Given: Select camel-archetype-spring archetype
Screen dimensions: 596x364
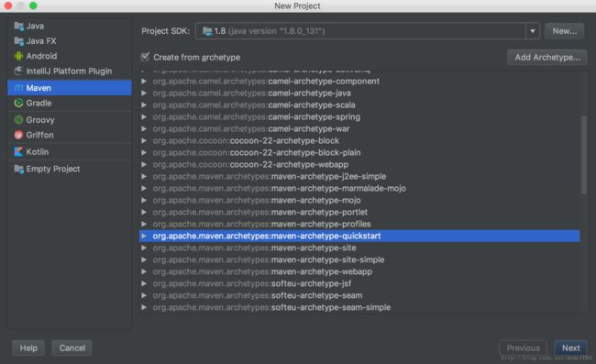Looking at the screenshot, I should click(359, 116).
